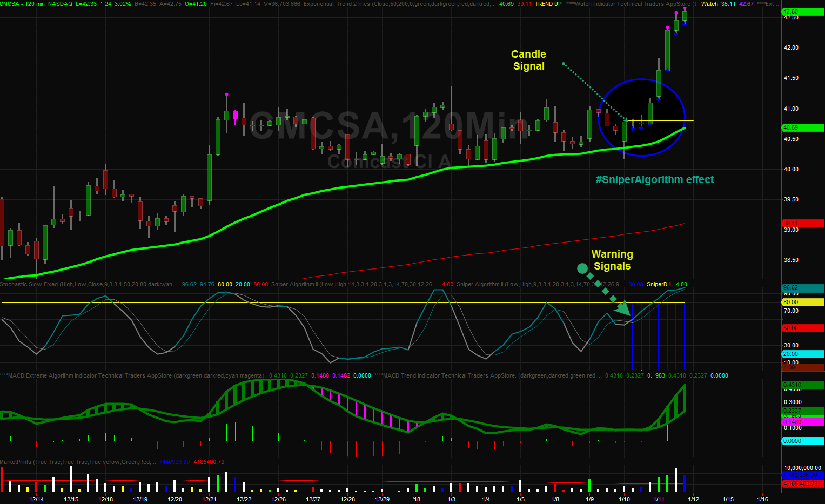Open the 'Stochastic Slow Fixed' indicator label
The width and height of the screenshot is (825, 504).
tap(89, 284)
